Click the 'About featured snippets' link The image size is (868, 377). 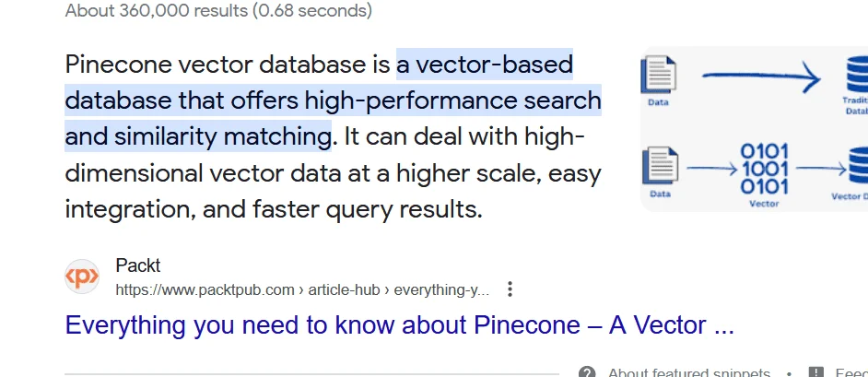(689, 372)
